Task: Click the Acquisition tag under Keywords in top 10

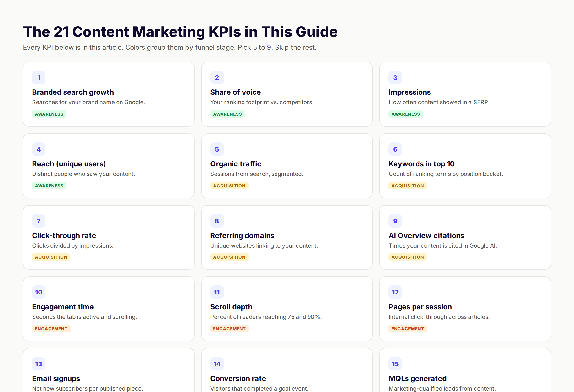Action: 408,186
